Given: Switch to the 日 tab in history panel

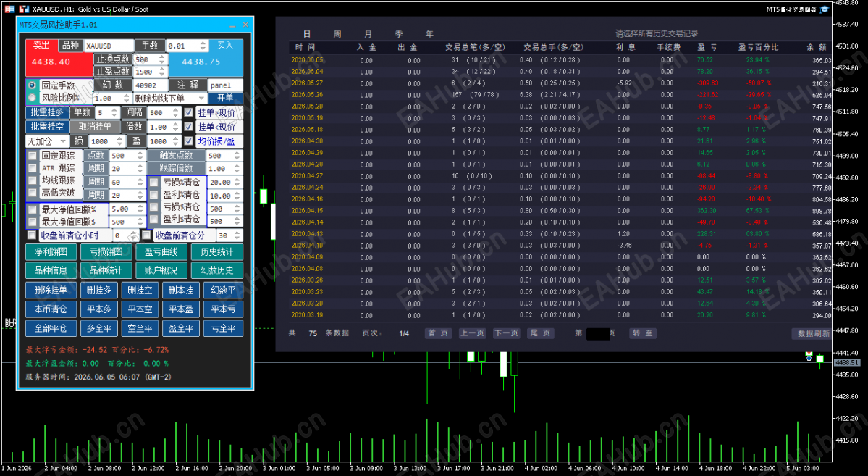Looking at the screenshot, I should (307, 34).
